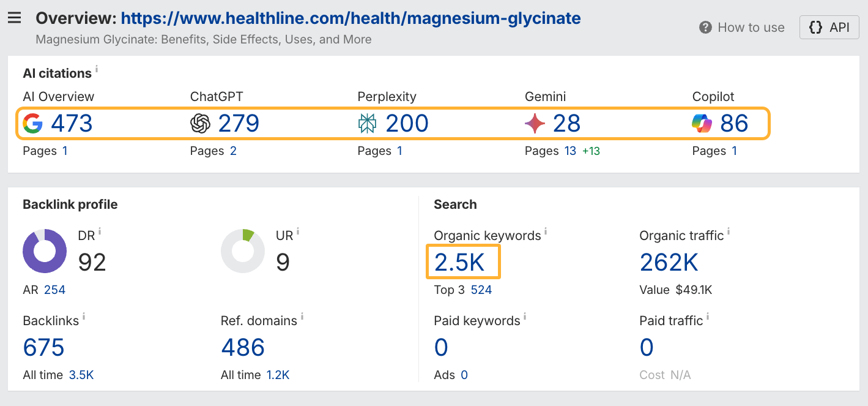
Task: Click the DR info tooltip icon
Action: coord(100,231)
